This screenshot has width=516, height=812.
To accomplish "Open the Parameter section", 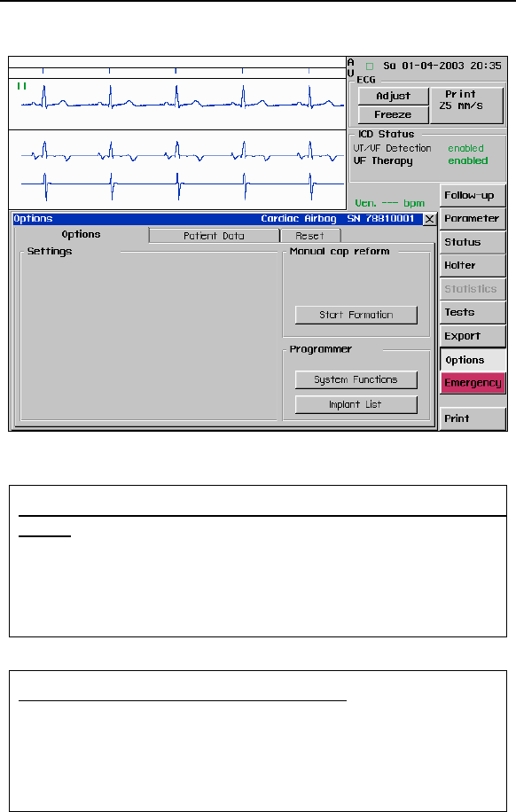I will tap(473, 219).
